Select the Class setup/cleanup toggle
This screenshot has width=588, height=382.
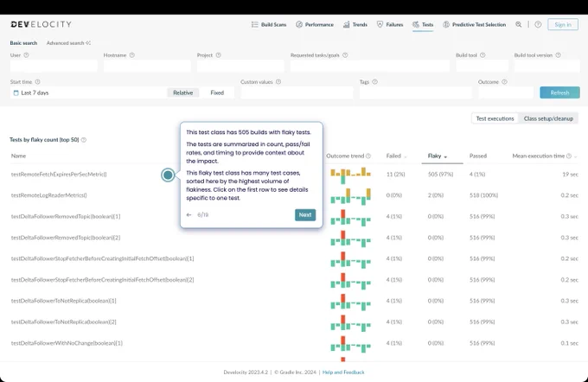(x=548, y=118)
